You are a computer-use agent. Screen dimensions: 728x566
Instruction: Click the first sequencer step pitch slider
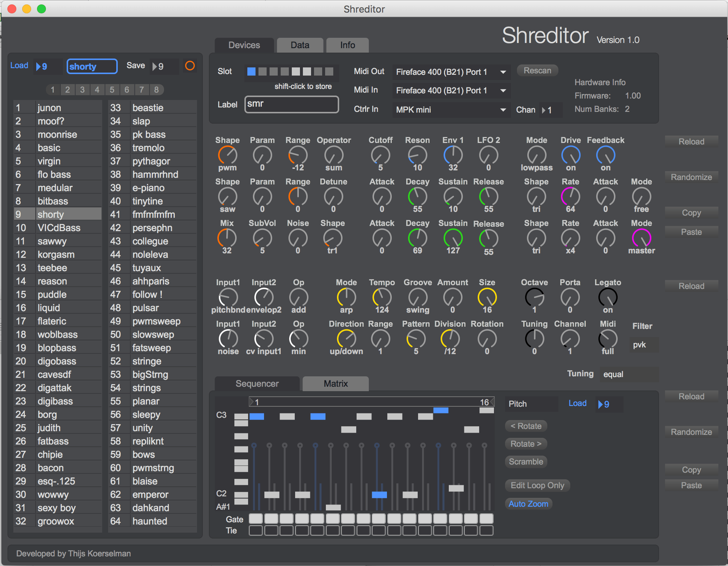[254, 478]
